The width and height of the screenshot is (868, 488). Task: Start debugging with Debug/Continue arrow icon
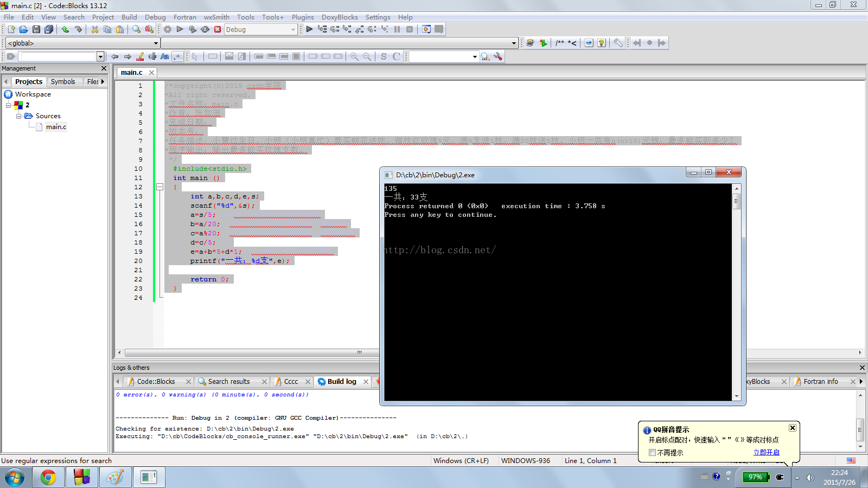point(309,29)
